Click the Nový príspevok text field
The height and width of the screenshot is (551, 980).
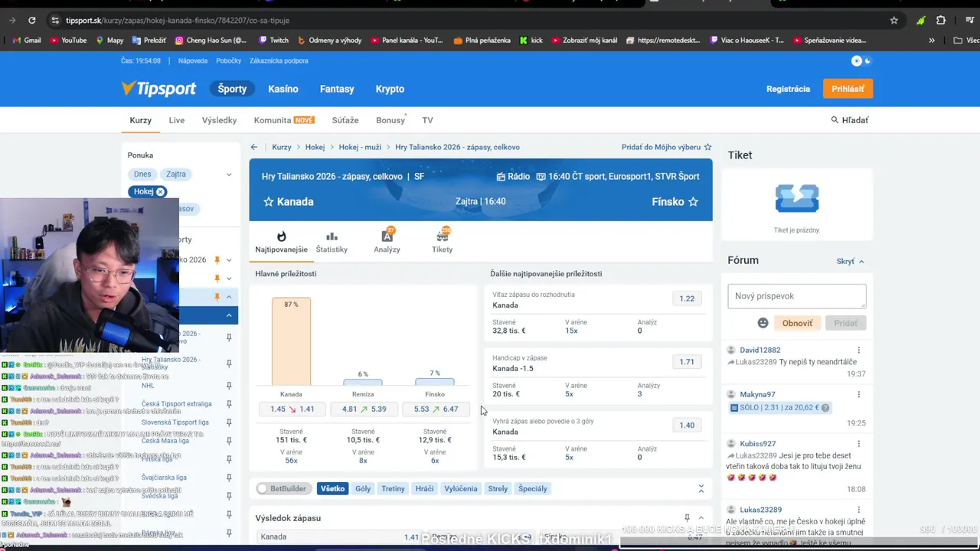(x=796, y=296)
